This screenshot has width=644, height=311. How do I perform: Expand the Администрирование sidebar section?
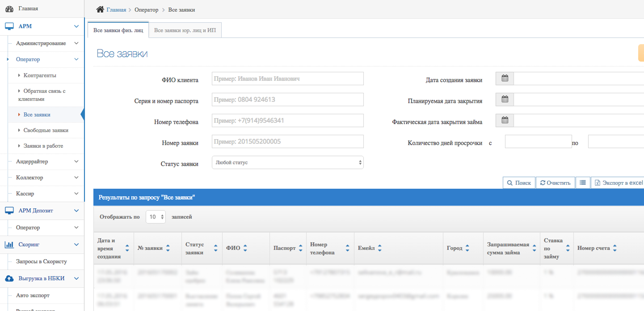tap(76, 43)
